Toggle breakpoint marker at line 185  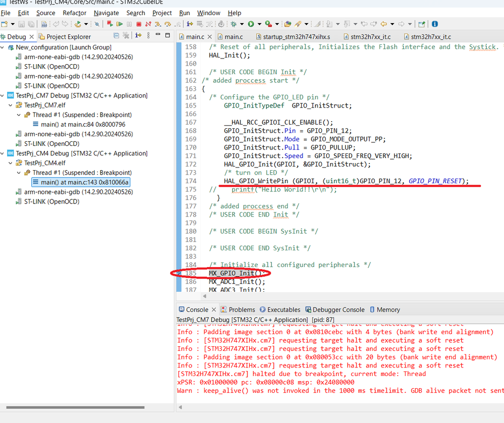tap(179, 273)
